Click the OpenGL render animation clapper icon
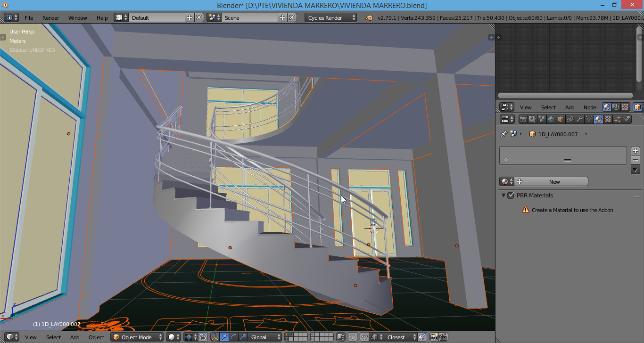644x343 pixels. click(443, 337)
